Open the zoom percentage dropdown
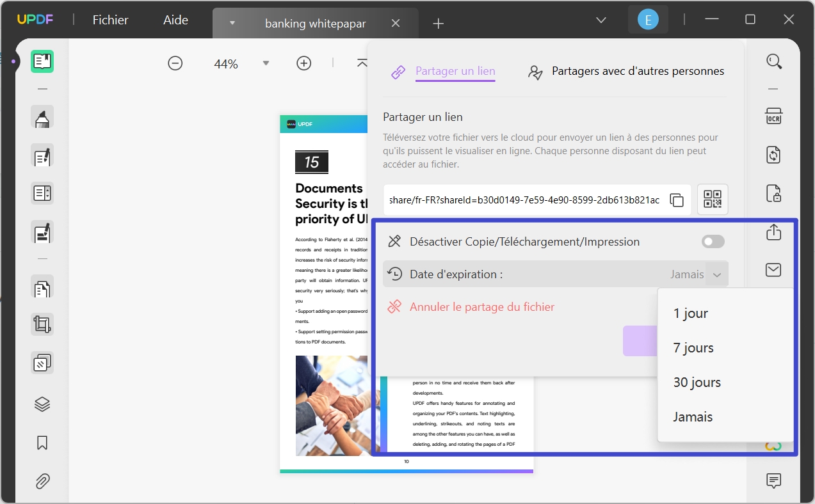Viewport: 815px width, 504px height. click(266, 63)
